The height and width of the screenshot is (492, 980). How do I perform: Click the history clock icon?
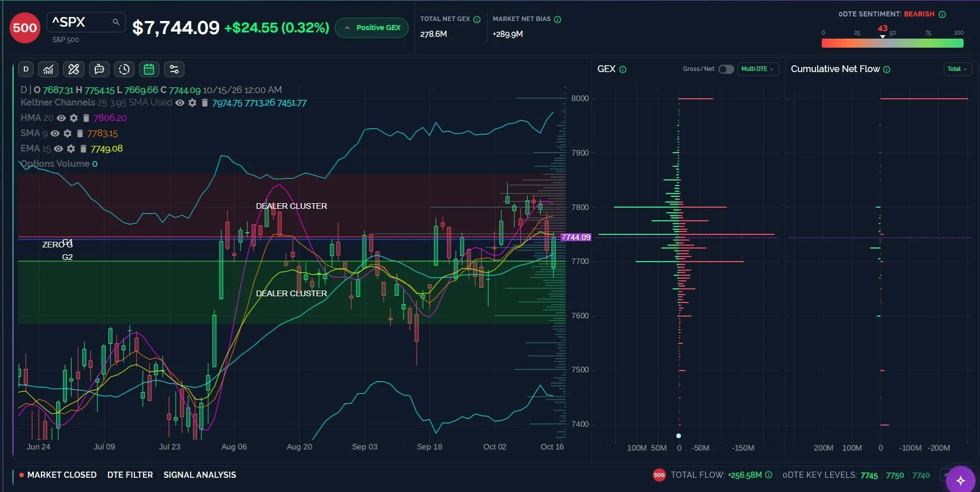pos(124,69)
